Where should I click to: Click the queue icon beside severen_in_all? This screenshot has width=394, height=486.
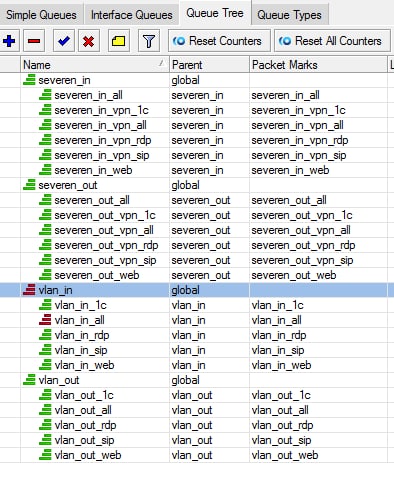(45, 95)
